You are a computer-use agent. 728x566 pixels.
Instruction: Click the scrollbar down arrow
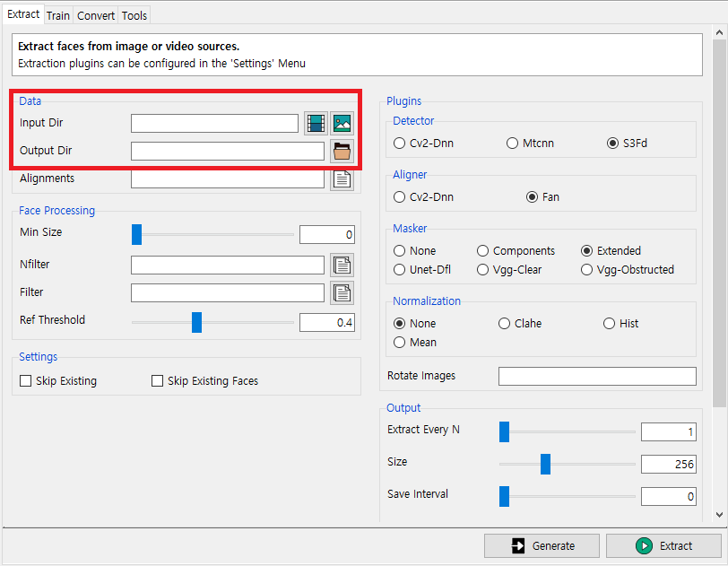[x=719, y=514]
